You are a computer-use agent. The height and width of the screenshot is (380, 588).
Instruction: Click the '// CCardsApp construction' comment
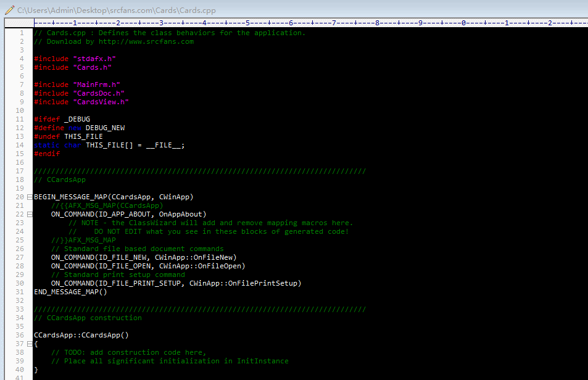pos(88,318)
